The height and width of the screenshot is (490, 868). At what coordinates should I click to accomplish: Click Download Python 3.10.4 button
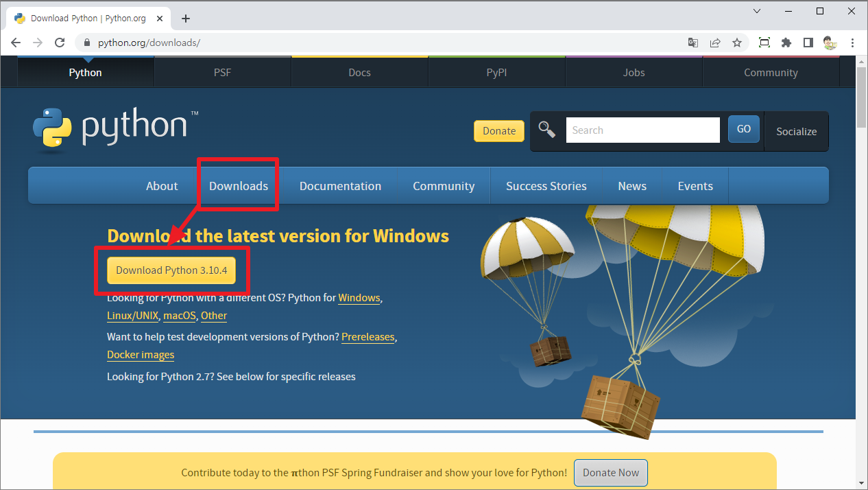pyautogui.click(x=171, y=270)
